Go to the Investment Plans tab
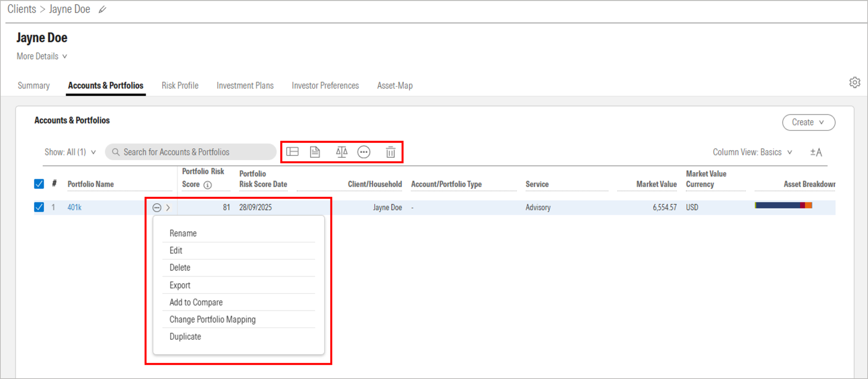The image size is (868, 379). point(245,86)
